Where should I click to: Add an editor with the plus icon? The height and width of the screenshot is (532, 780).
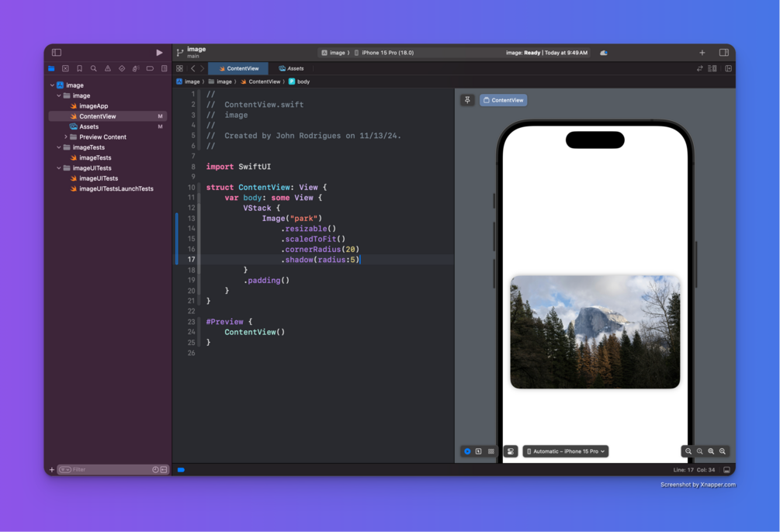pyautogui.click(x=702, y=53)
